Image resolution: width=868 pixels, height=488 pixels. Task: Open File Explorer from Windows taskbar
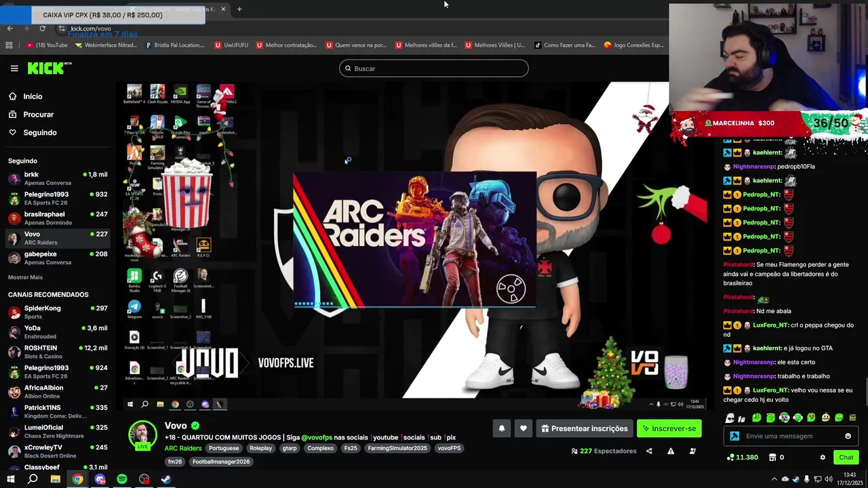[x=56, y=479]
